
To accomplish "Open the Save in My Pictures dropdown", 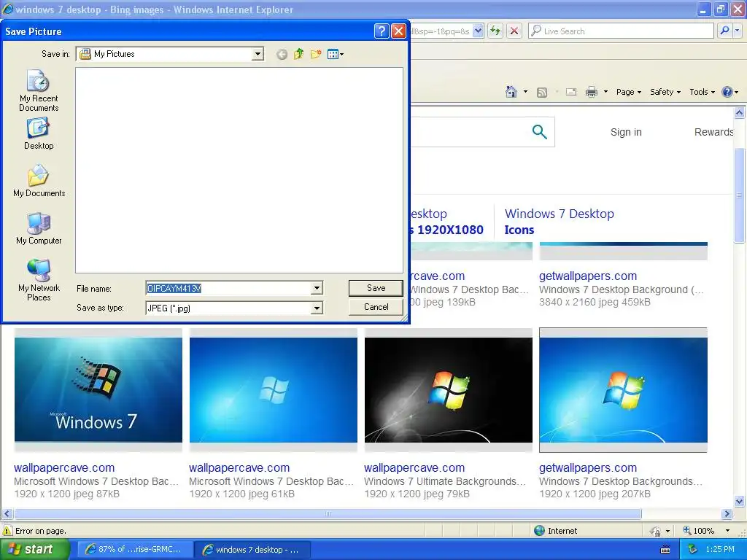I will pyautogui.click(x=258, y=54).
